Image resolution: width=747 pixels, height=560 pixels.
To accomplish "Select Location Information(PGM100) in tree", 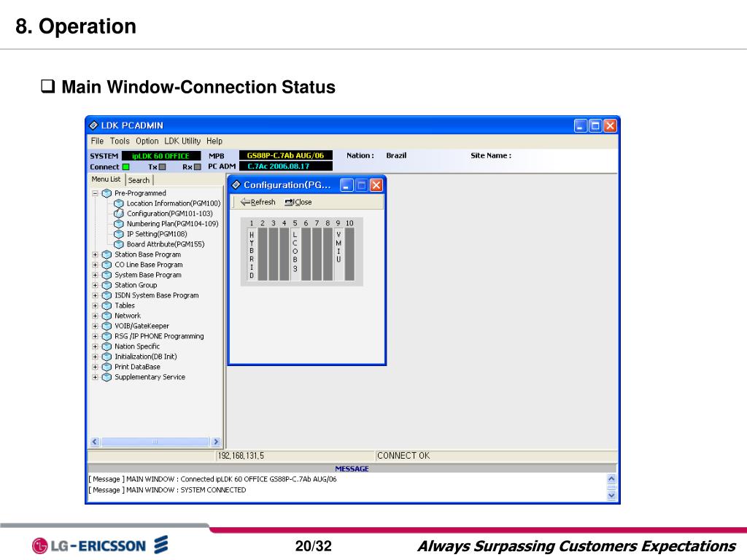I will [x=174, y=203].
